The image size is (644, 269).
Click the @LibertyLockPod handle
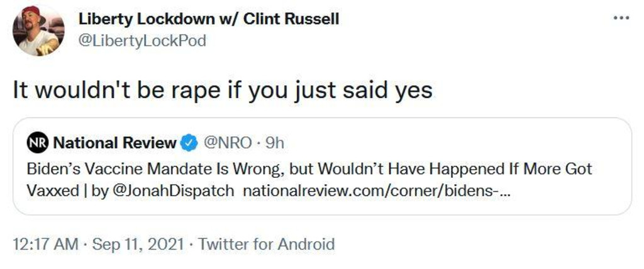click(x=142, y=40)
